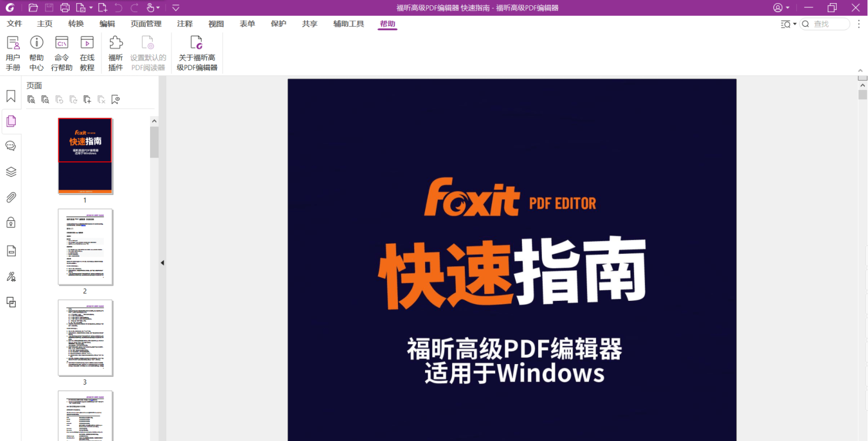Click the thumbnail panel scrollbar thumb
Image resolution: width=868 pixels, height=441 pixels.
click(x=154, y=142)
